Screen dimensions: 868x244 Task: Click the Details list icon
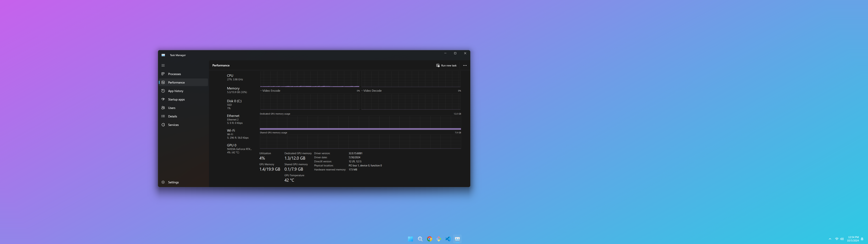[163, 116]
